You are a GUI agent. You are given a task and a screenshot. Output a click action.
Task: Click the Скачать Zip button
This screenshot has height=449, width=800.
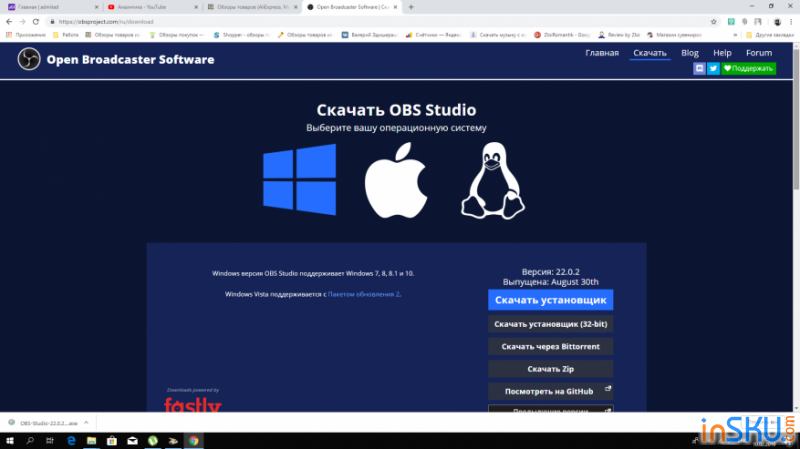pyautogui.click(x=551, y=369)
